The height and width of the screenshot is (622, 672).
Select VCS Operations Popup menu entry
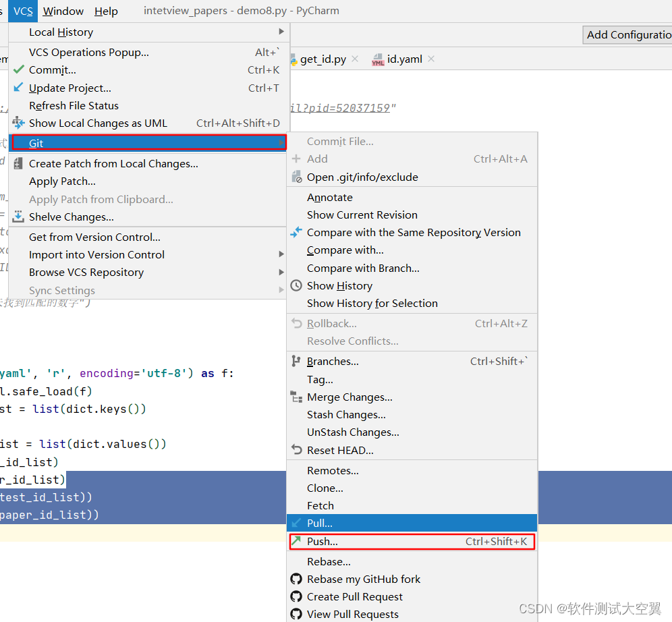point(147,52)
